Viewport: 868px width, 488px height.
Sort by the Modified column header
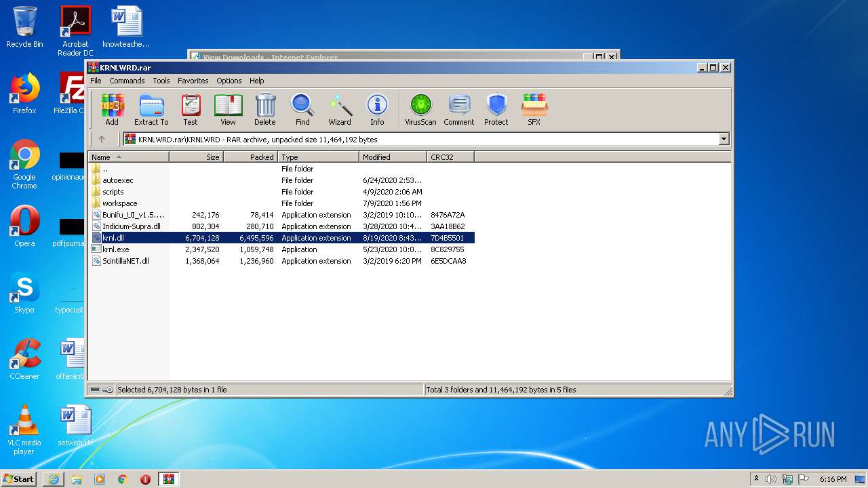393,157
